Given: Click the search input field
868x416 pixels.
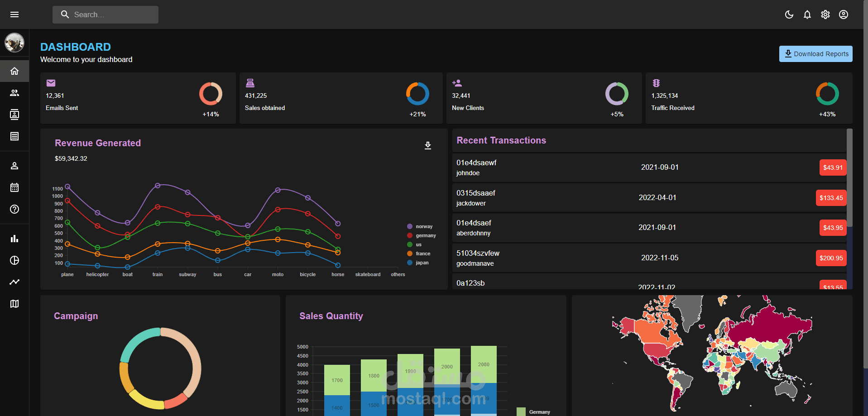Looking at the screenshot, I should [x=106, y=14].
